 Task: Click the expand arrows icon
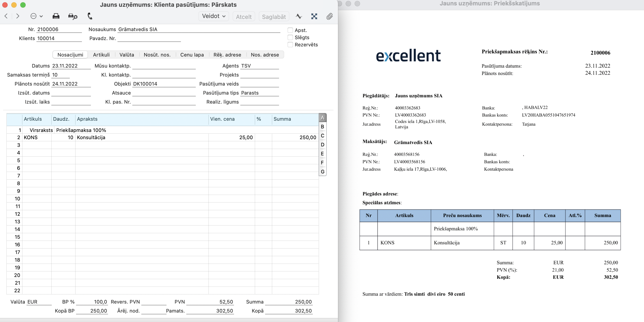click(314, 16)
